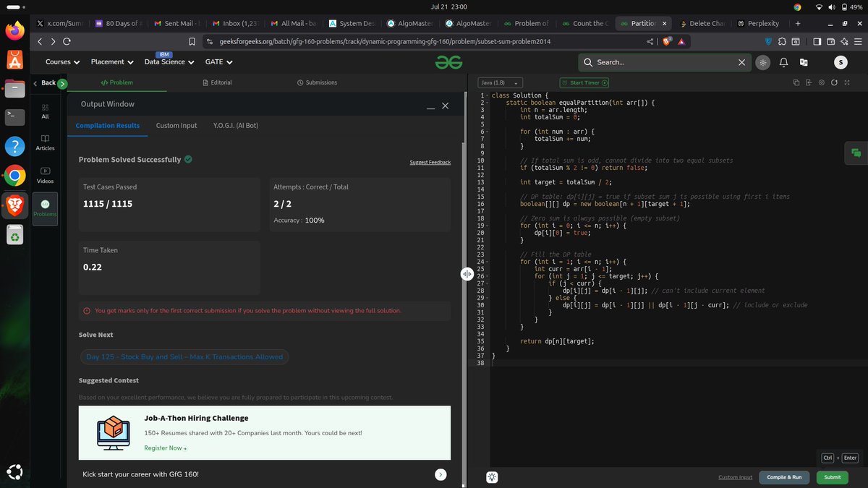
Task: Click the browser reload button
Action: coord(67,41)
